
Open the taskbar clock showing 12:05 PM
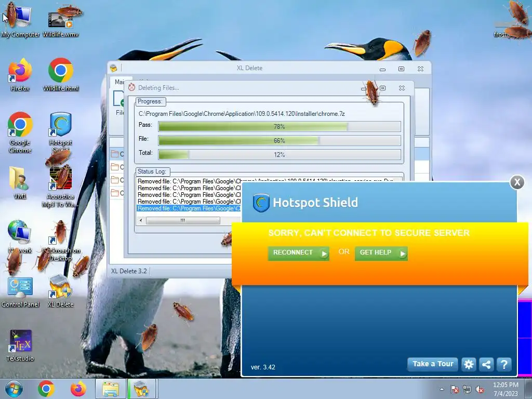click(506, 389)
